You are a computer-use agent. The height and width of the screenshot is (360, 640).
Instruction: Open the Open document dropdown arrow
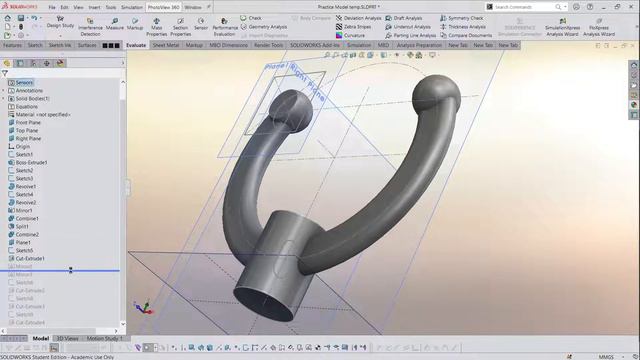[x=14, y=35]
